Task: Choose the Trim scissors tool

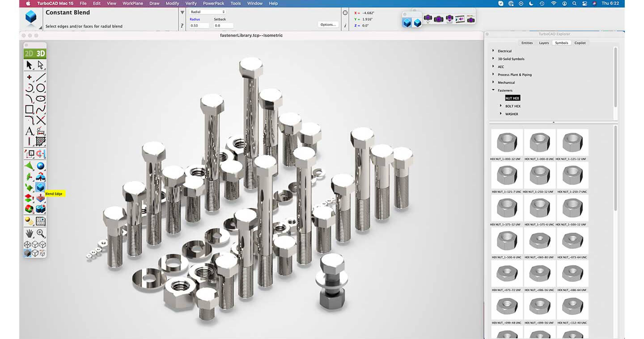Action: (41, 120)
